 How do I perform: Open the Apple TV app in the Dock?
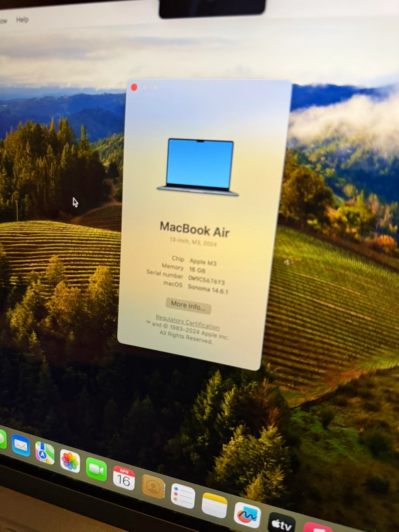click(282, 523)
